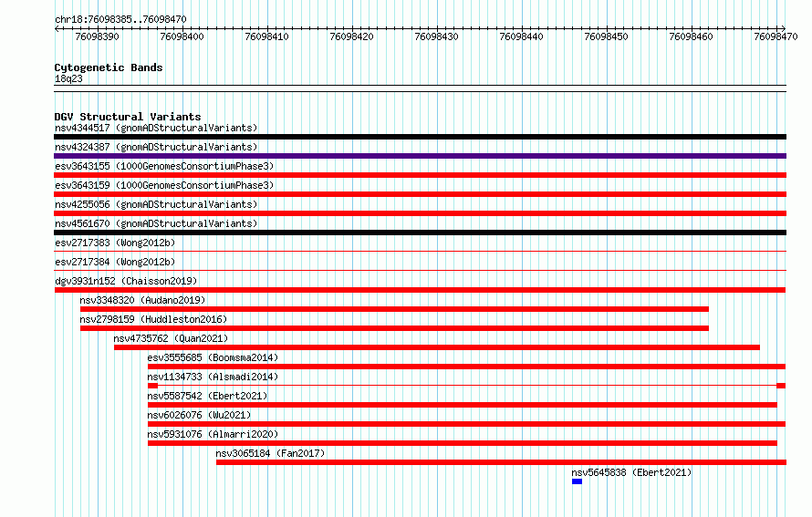Click ruler position 76098450
Viewport: 812px width, 517px height.
(x=607, y=36)
